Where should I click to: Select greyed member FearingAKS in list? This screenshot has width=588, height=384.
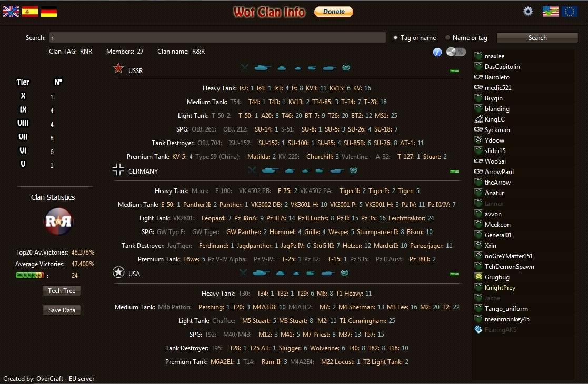500,330
